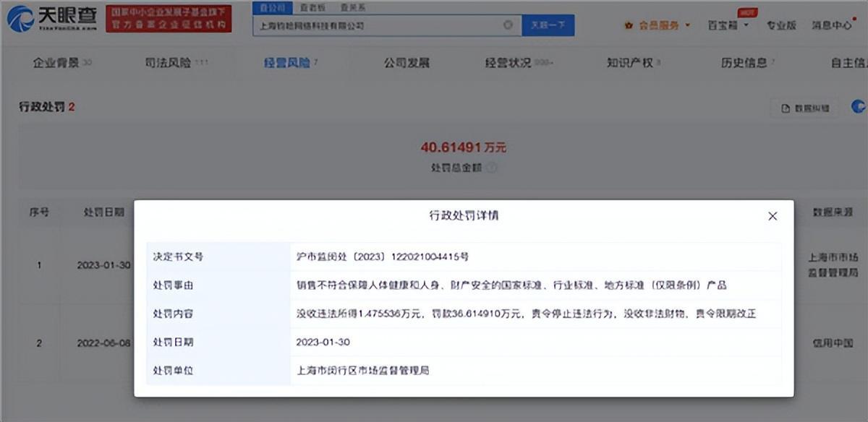Select the 查公司 search tab
Image resolution: width=868 pixels, height=422 pixels.
(x=273, y=7)
